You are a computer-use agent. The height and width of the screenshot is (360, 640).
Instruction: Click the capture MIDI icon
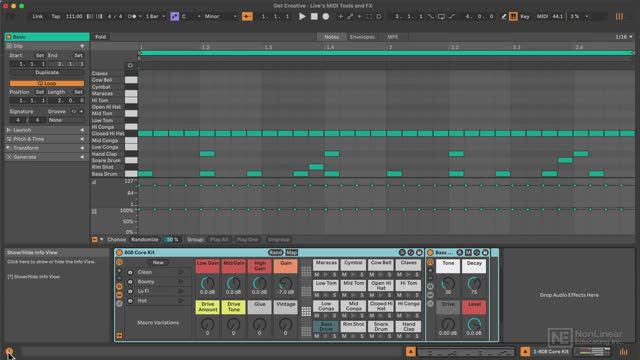tap(369, 16)
